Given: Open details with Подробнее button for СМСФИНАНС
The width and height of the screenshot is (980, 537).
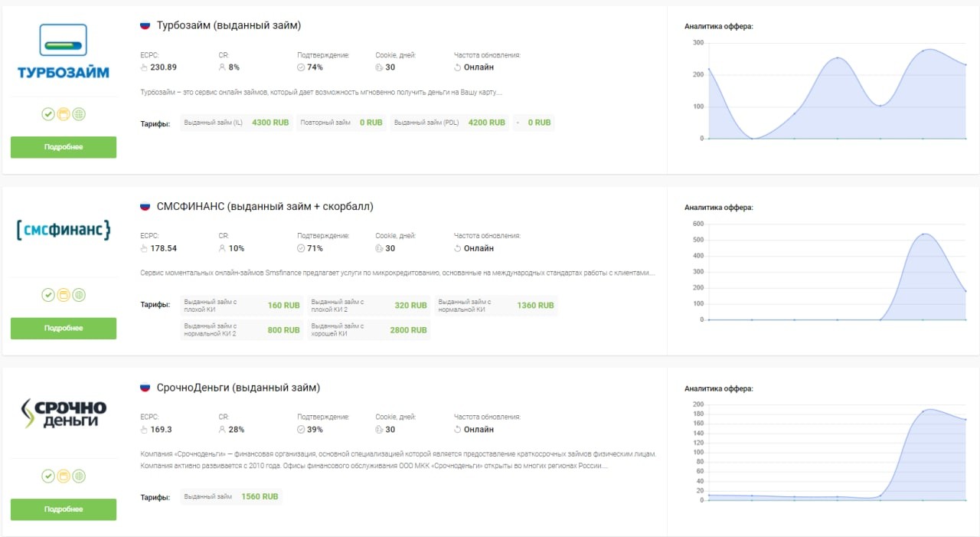Looking at the screenshot, I should pyautogui.click(x=64, y=329).
